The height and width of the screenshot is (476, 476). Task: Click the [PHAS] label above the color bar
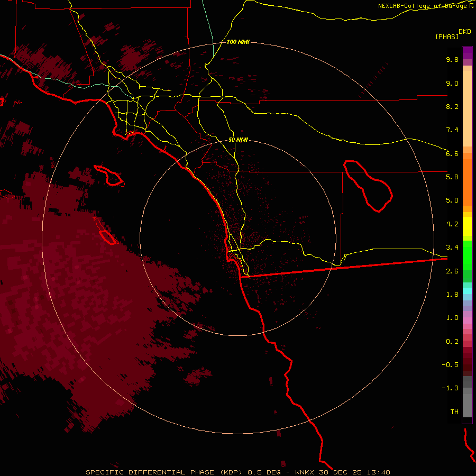[447, 36]
